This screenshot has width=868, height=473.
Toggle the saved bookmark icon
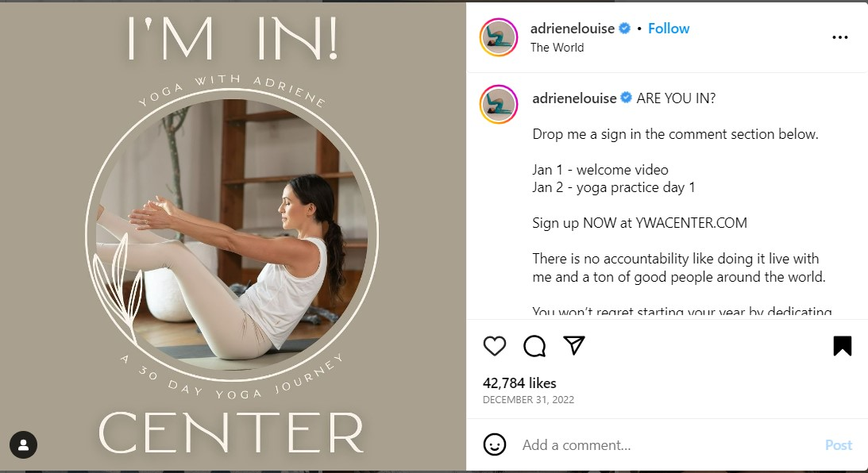point(842,346)
